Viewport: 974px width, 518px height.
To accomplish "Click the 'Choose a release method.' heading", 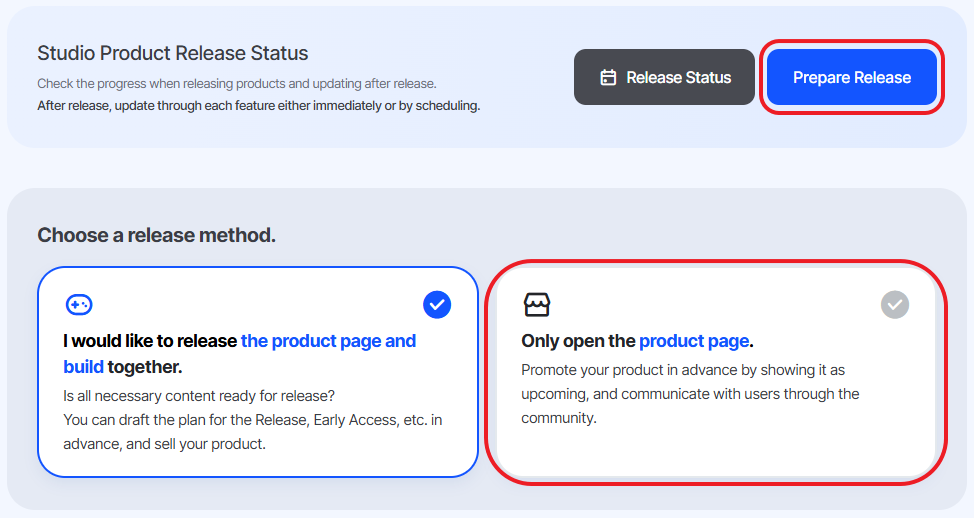I will pyautogui.click(x=157, y=235).
